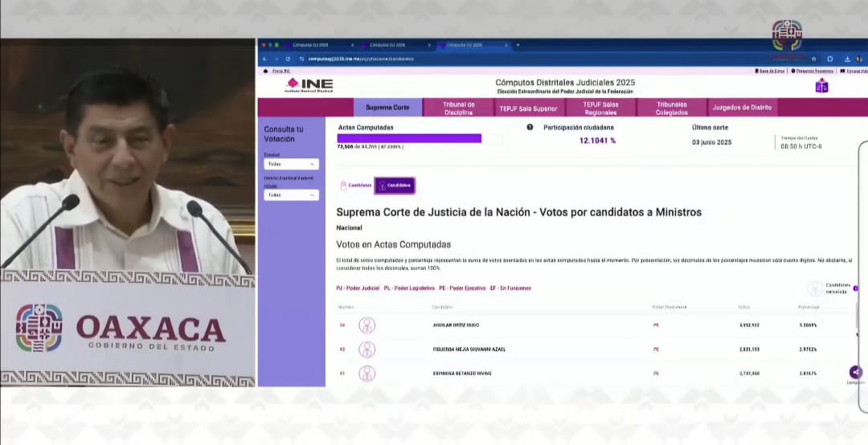
Task: Click the EF - En Funciones legend
Action: (510, 288)
